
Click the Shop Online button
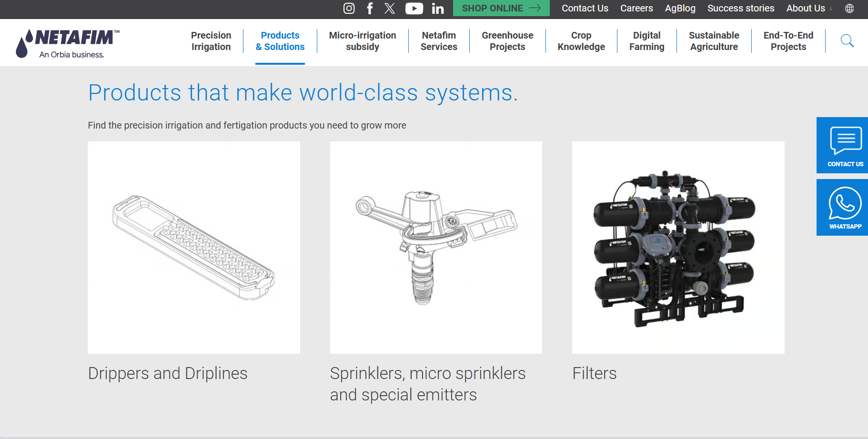pos(501,8)
